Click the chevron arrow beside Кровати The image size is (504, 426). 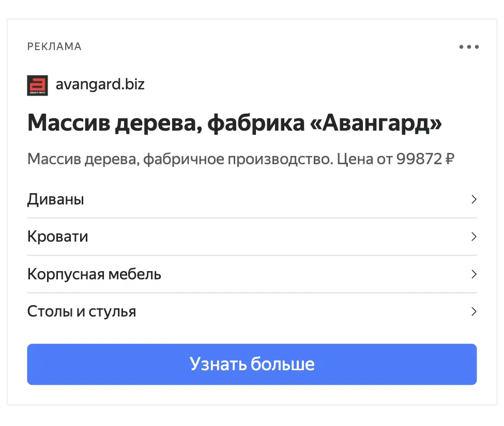pyautogui.click(x=474, y=236)
